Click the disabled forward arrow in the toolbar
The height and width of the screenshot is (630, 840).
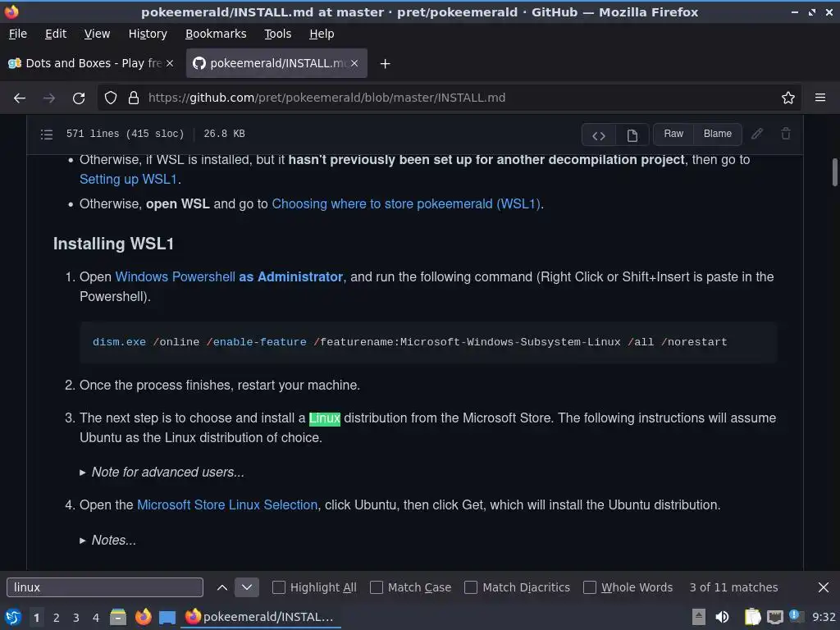49,98
